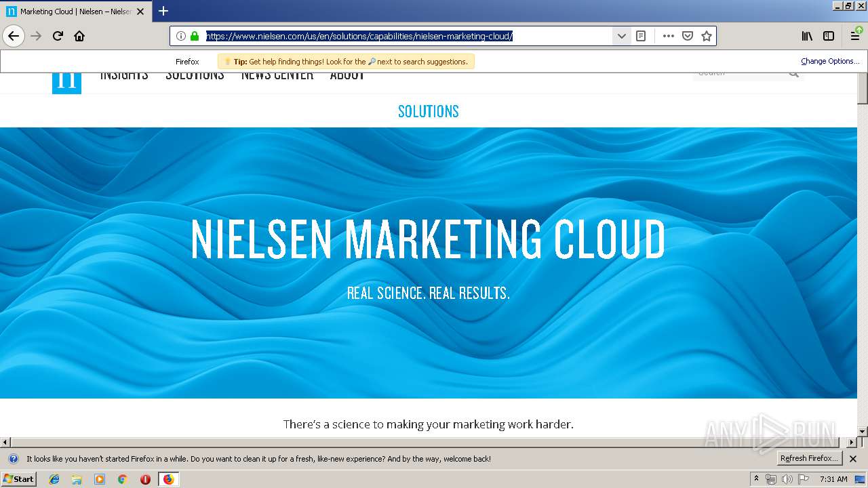Dismiss the refresh Firefox notification bar
The width and height of the screenshot is (868, 488).
point(853,459)
